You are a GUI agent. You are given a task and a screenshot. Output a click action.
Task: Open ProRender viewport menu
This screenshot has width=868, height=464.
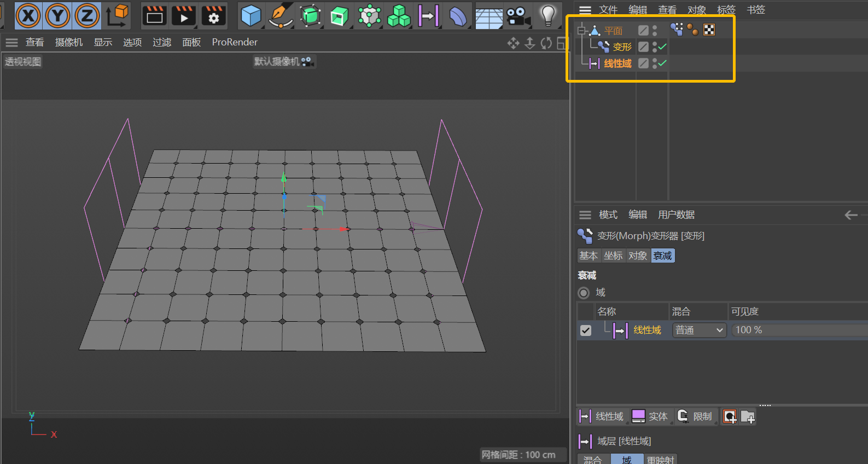click(x=235, y=42)
